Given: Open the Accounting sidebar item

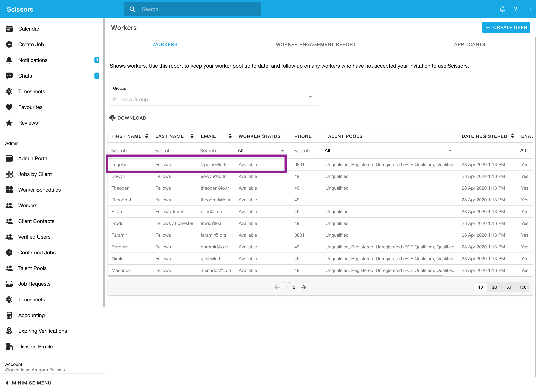Looking at the screenshot, I should click(31, 315).
